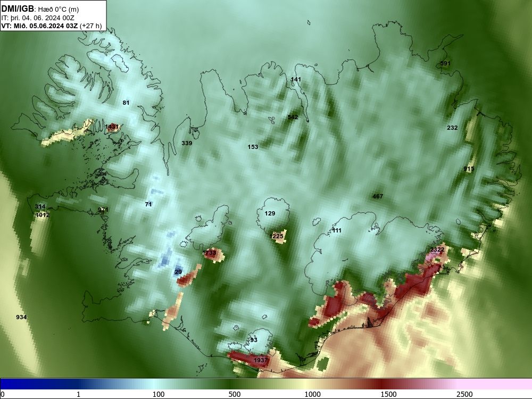532x399 pixels.
Task: Click the 93 map label
Action: point(254,340)
